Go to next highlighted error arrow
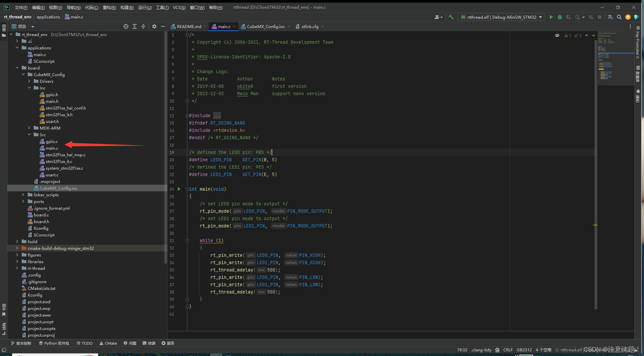 click(x=594, y=35)
